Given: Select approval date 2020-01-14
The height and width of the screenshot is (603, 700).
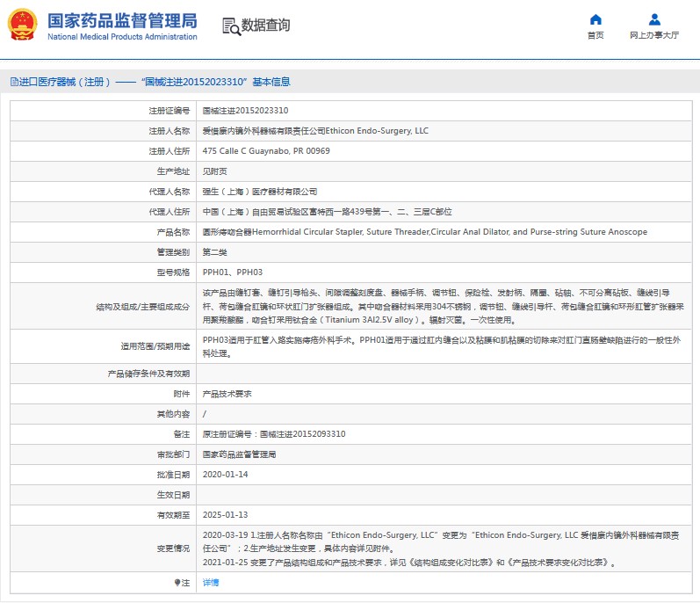Looking at the screenshot, I should (x=226, y=475).
